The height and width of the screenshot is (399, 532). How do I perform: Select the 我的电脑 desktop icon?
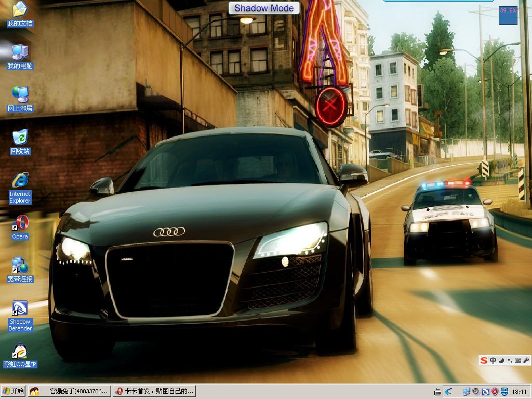click(20, 56)
